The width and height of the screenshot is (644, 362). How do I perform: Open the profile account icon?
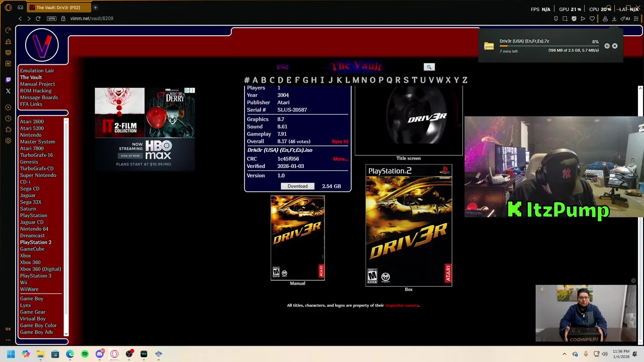(x=605, y=19)
